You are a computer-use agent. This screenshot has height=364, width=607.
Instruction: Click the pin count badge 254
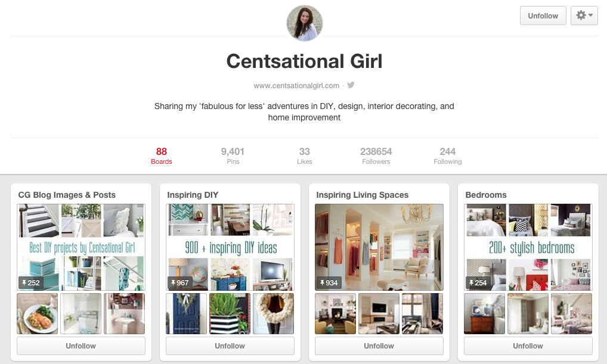pos(478,283)
